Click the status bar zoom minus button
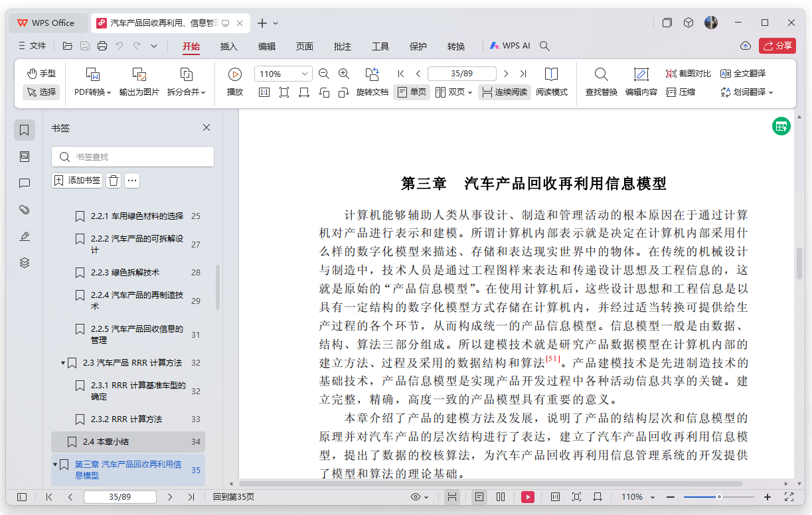Image resolution: width=812 pixels, height=515 pixels. (671, 497)
